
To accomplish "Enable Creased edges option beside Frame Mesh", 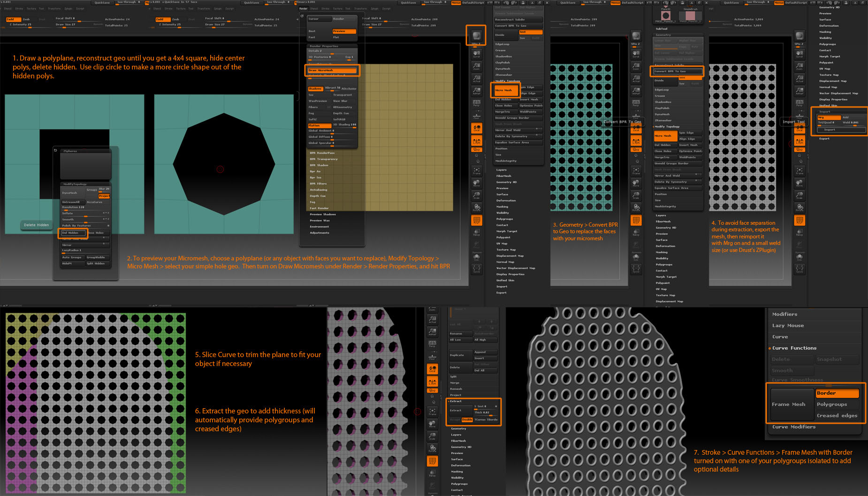I will pyautogui.click(x=838, y=416).
